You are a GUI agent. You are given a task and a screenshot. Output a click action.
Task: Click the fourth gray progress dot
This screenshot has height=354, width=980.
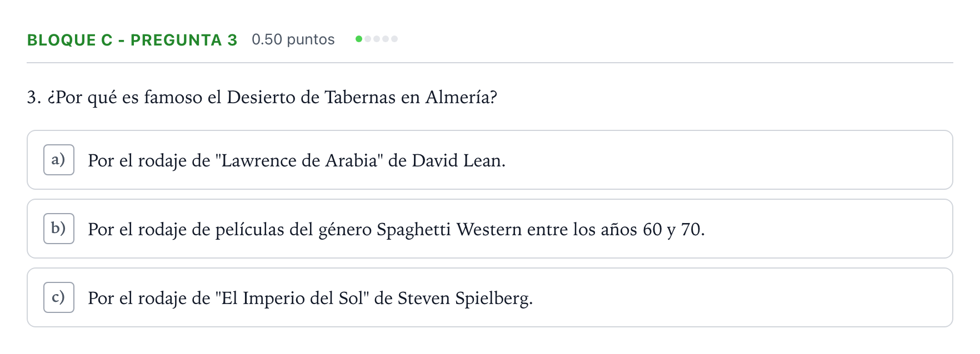pyautogui.click(x=386, y=39)
